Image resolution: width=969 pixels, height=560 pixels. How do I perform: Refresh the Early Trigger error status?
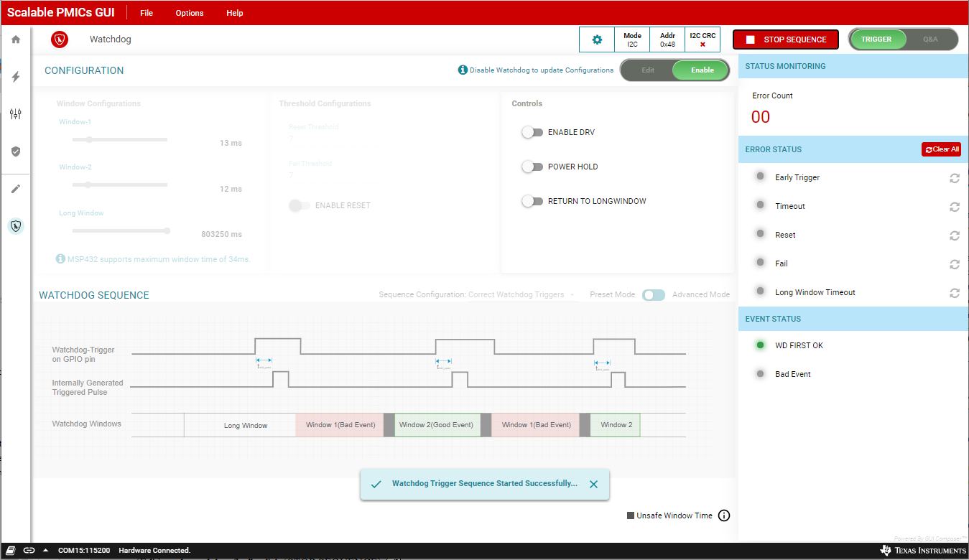954,178
